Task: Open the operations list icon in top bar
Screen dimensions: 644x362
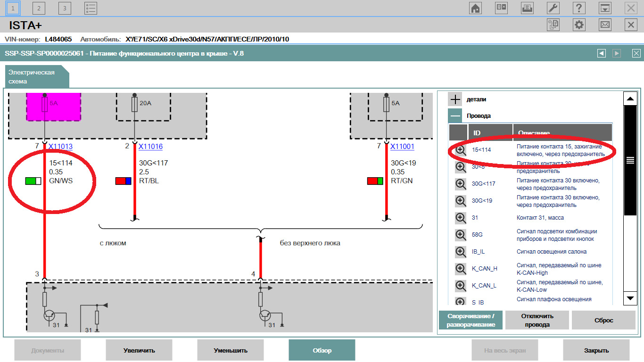Action: (x=501, y=8)
